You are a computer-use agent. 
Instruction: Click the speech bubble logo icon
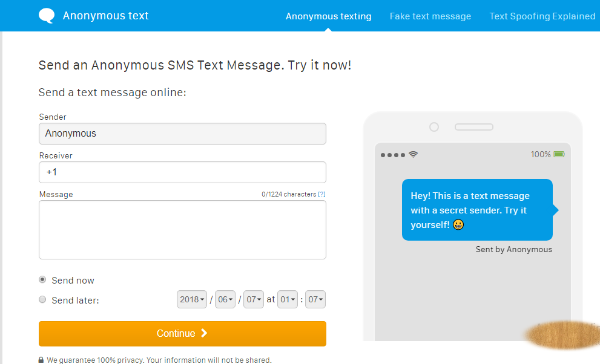47,16
